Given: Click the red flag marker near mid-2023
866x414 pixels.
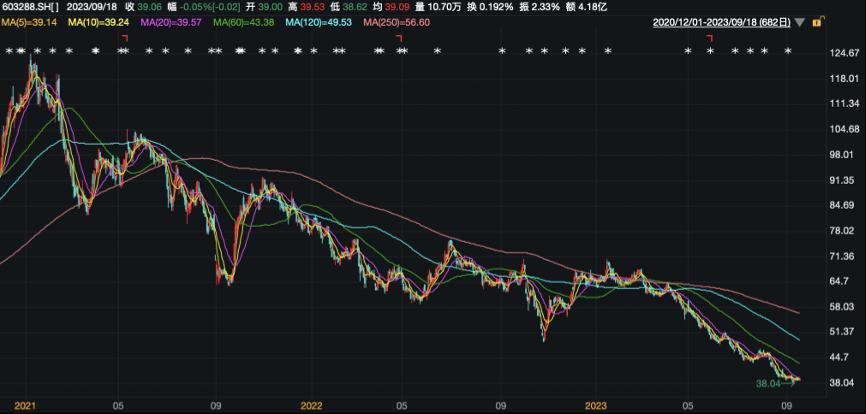Looking at the screenshot, I should 710,38.
